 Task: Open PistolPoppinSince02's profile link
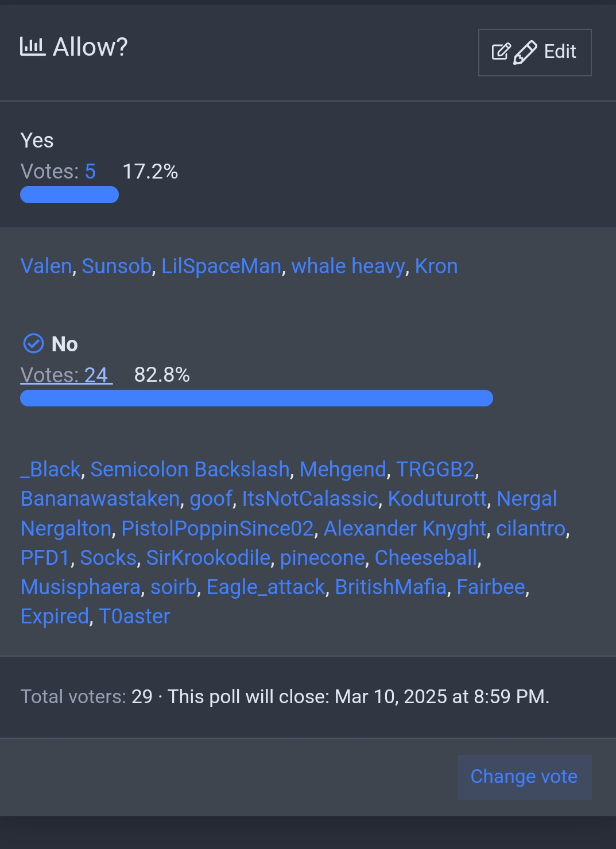(x=218, y=529)
